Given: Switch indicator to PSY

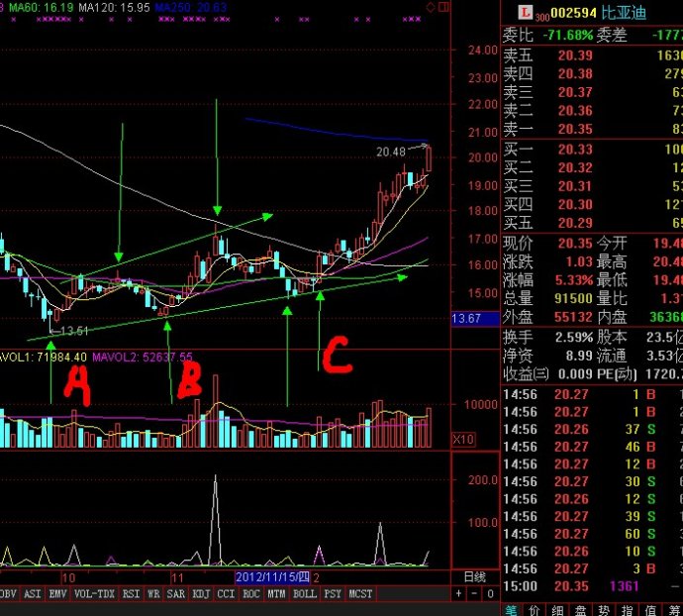Looking at the screenshot, I should point(334,594).
